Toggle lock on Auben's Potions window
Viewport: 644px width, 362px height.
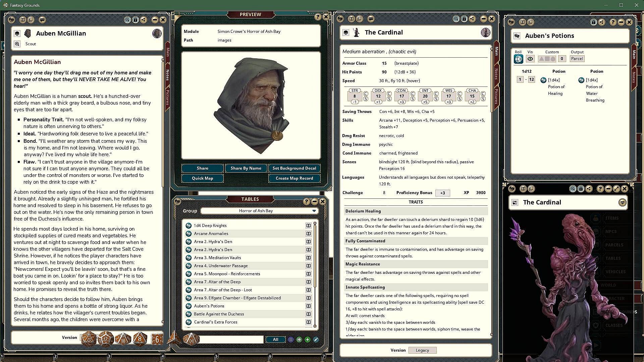593,22
